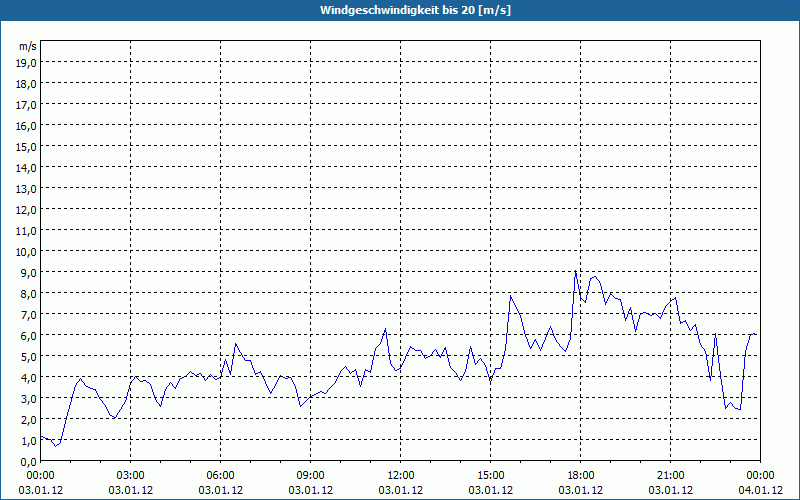Select the "2,0" y-axis label
This screenshot has height=500, width=800.
coord(29,419)
